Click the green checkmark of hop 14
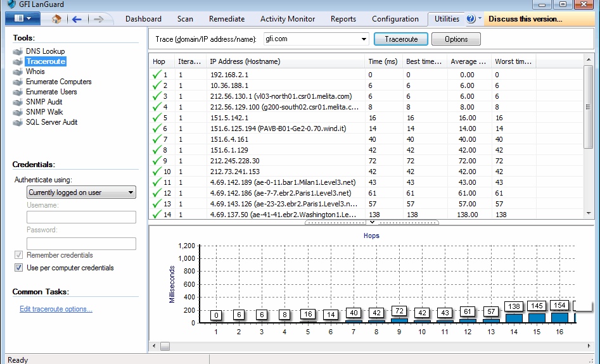 (157, 214)
